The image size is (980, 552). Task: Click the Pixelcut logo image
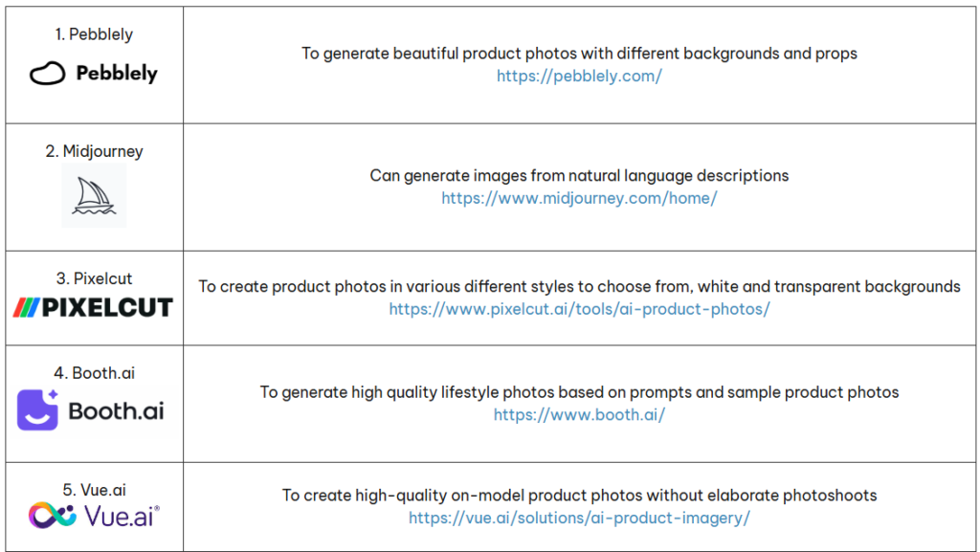pos(93,307)
